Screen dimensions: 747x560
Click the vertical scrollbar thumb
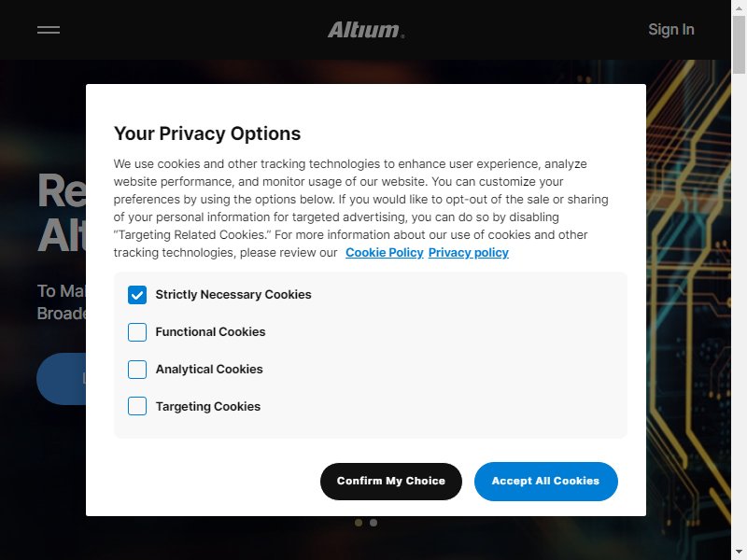click(739, 45)
